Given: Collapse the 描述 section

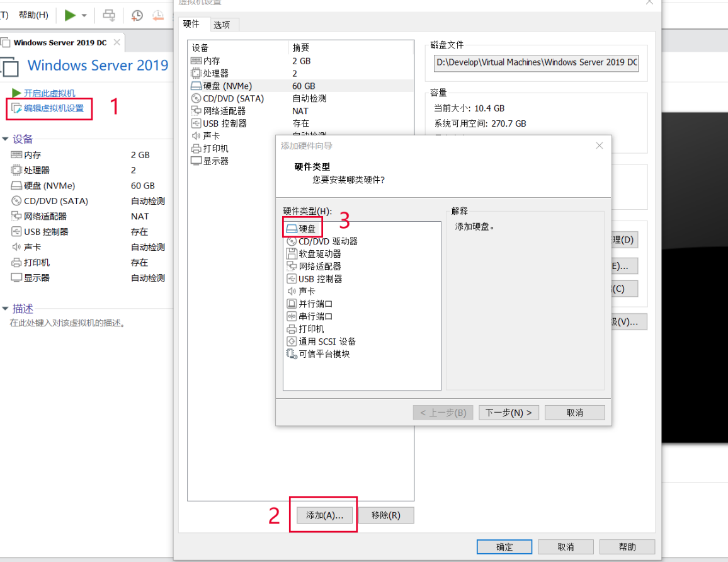Looking at the screenshot, I should [6, 309].
